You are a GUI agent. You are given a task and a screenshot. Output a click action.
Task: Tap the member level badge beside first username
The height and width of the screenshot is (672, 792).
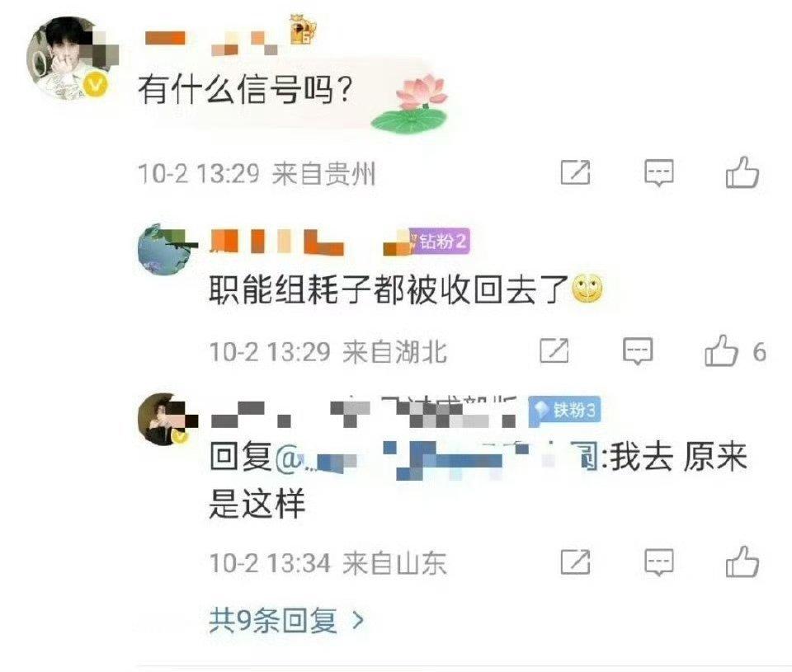point(303,31)
